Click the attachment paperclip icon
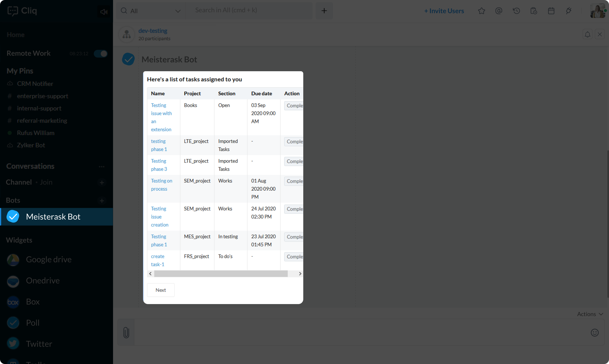The image size is (609, 364). pos(126,333)
